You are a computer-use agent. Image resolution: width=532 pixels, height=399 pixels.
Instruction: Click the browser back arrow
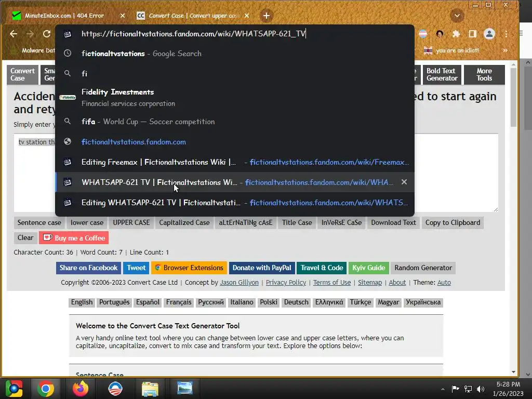(x=14, y=34)
